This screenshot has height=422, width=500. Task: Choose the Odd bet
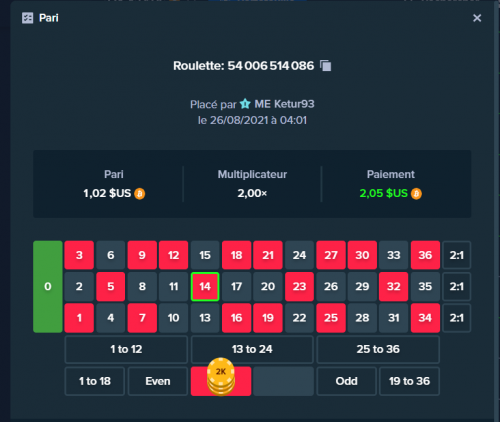pyautogui.click(x=347, y=381)
